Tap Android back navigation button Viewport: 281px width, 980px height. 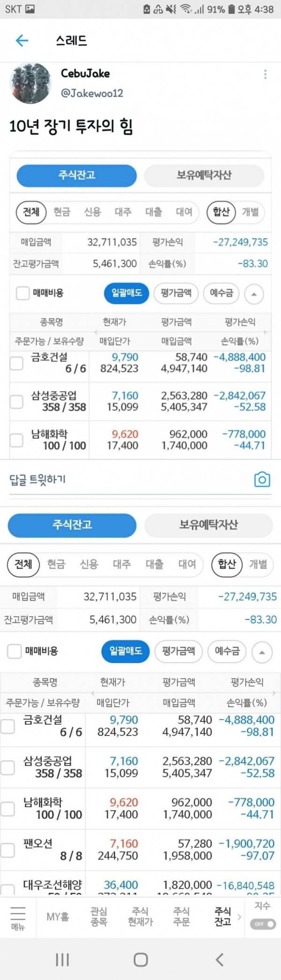(x=219, y=960)
